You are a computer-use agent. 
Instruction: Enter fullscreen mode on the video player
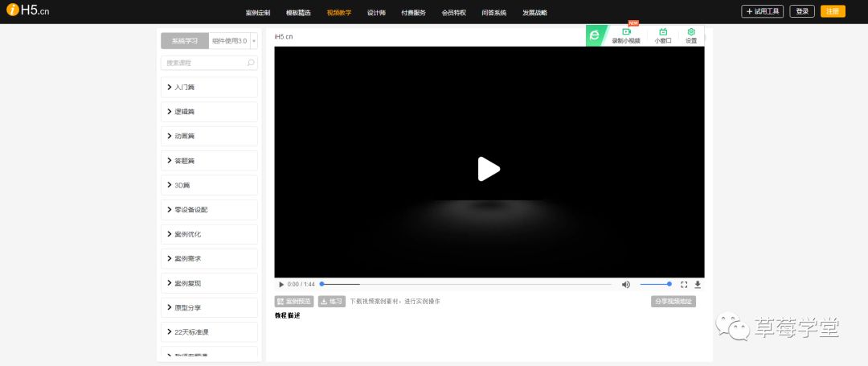click(x=684, y=284)
